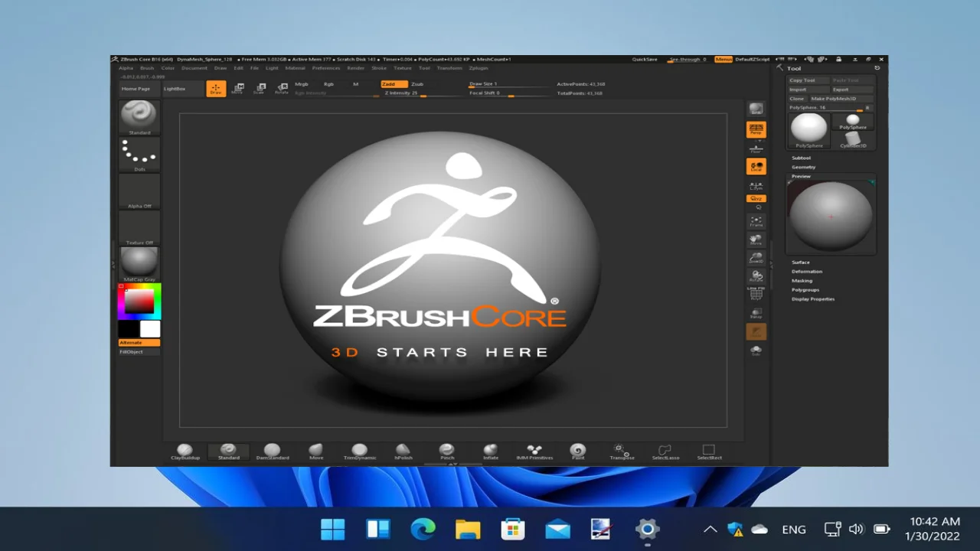Choose the SelectLasso tool
The image size is (980, 551).
pyautogui.click(x=665, y=452)
